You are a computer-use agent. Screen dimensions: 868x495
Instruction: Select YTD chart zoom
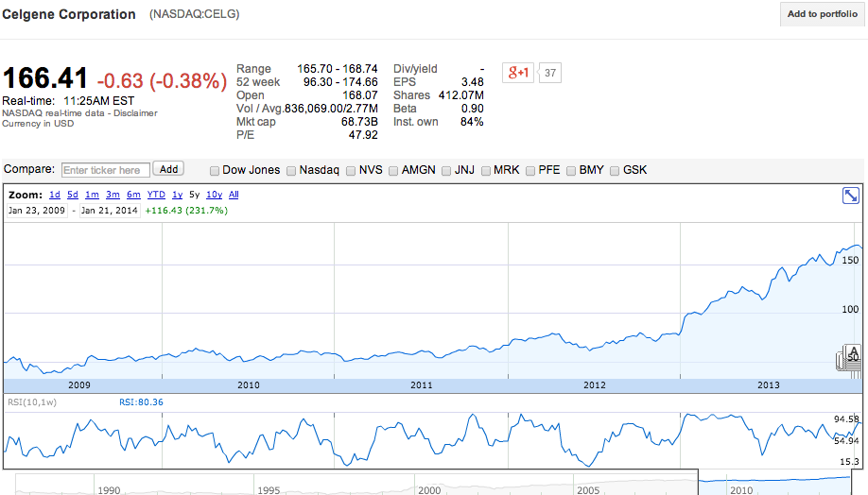(156, 195)
